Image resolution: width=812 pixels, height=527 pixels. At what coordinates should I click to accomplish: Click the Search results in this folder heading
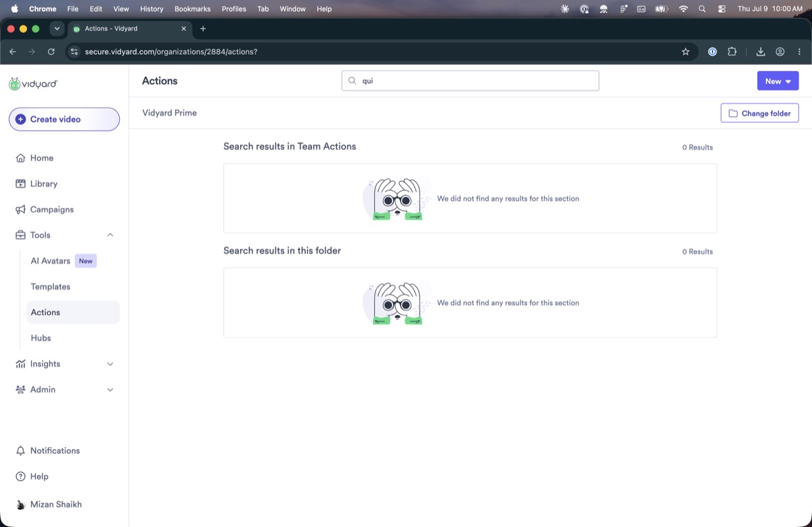[282, 250]
